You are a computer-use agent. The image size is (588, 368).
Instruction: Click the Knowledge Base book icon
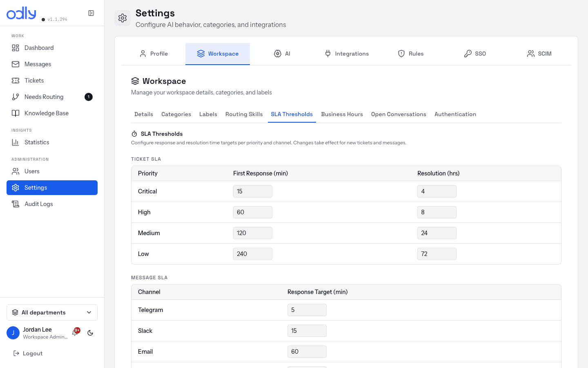coord(16,113)
